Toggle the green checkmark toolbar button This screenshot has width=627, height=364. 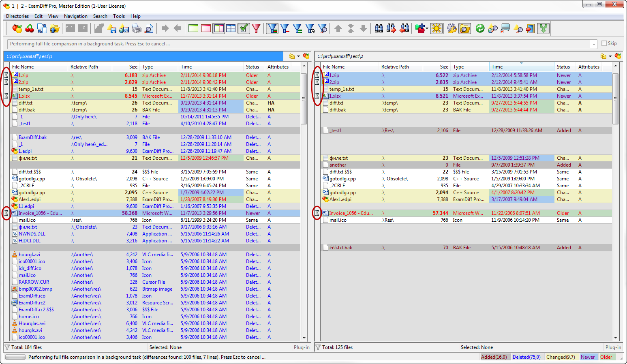tap(244, 28)
